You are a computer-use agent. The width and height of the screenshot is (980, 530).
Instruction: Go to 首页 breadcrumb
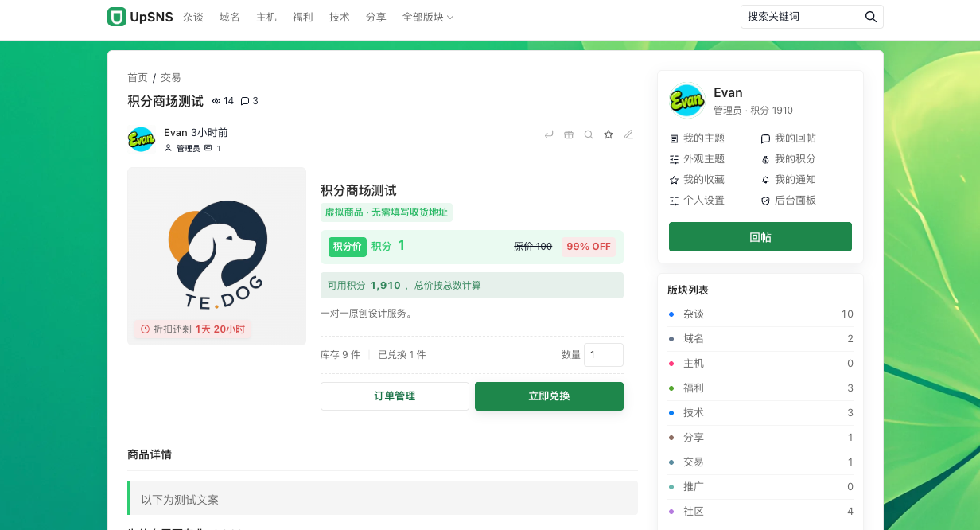point(138,77)
